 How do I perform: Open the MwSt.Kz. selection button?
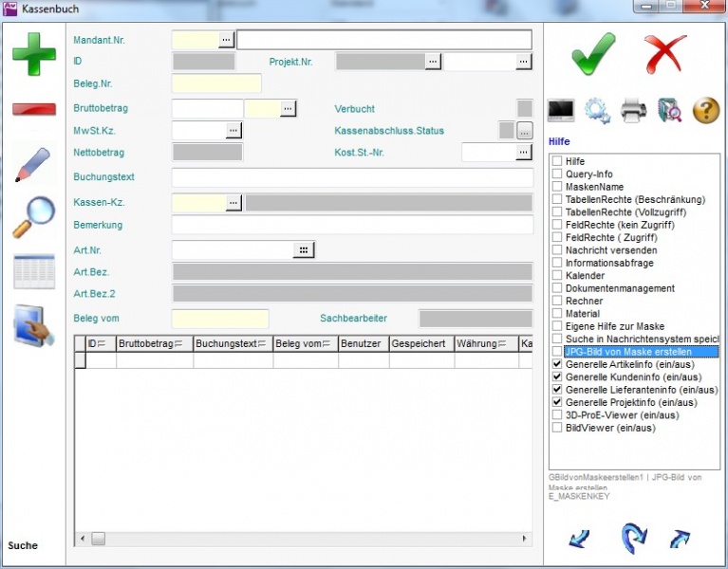point(233,131)
